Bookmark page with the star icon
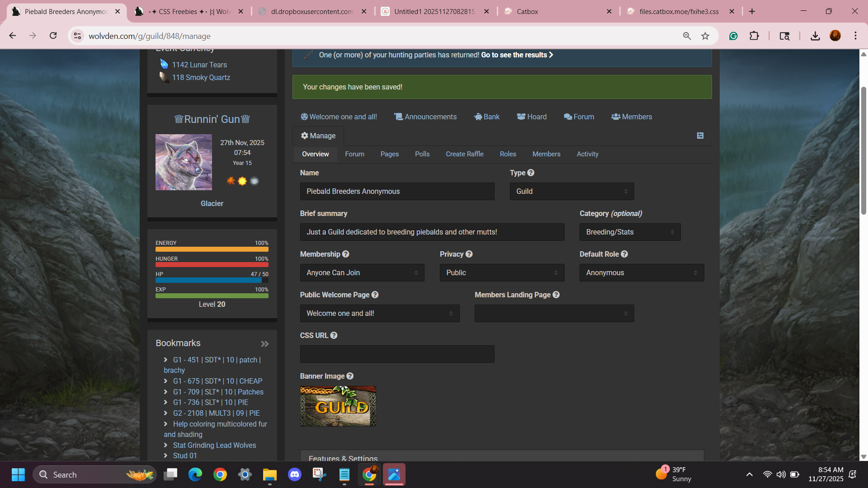 click(x=705, y=36)
